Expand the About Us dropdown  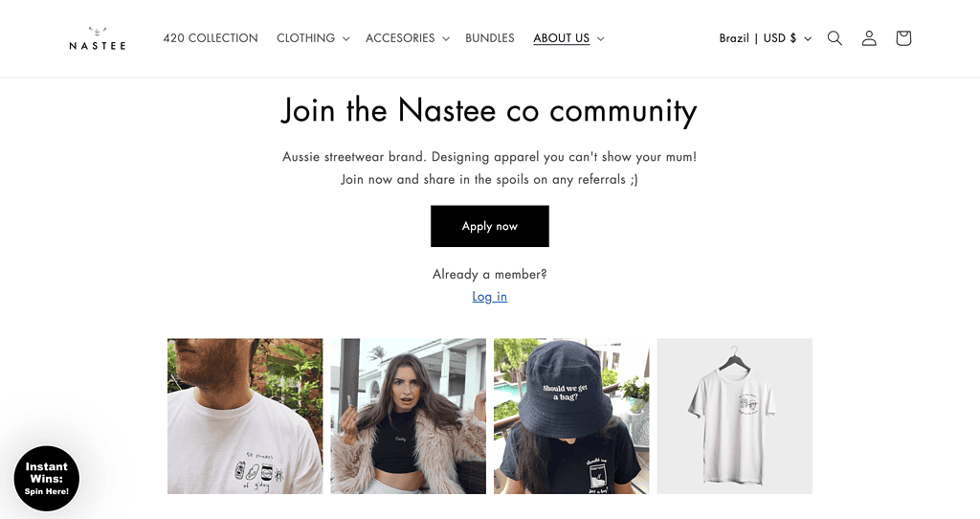coord(568,38)
